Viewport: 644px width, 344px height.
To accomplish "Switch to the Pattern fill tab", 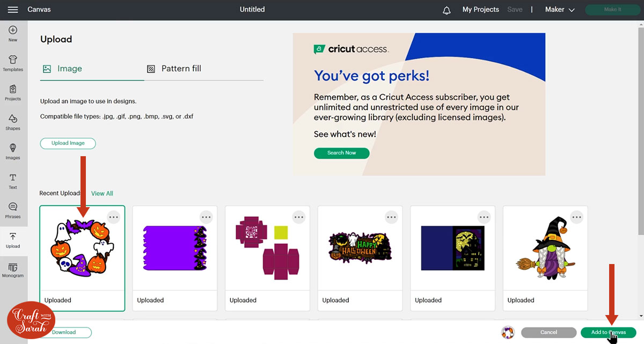I will pyautogui.click(x=174, y=69).
